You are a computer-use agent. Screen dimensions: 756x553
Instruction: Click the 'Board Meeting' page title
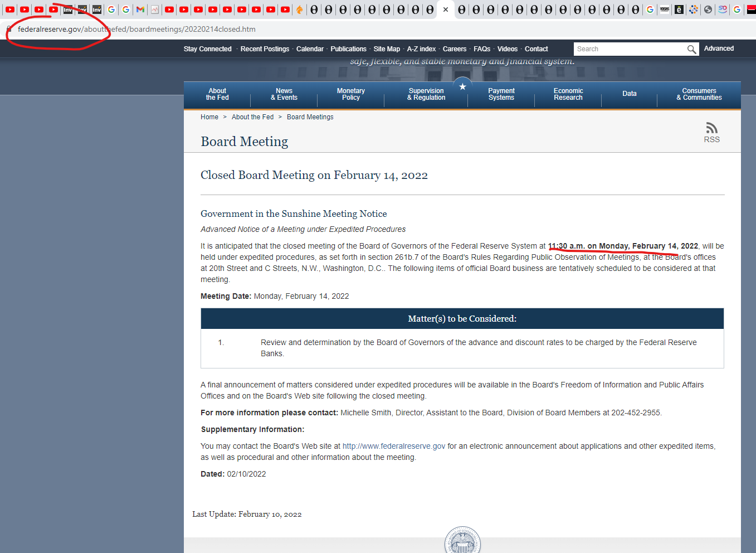pyautogui.click(x=245, y=142)
